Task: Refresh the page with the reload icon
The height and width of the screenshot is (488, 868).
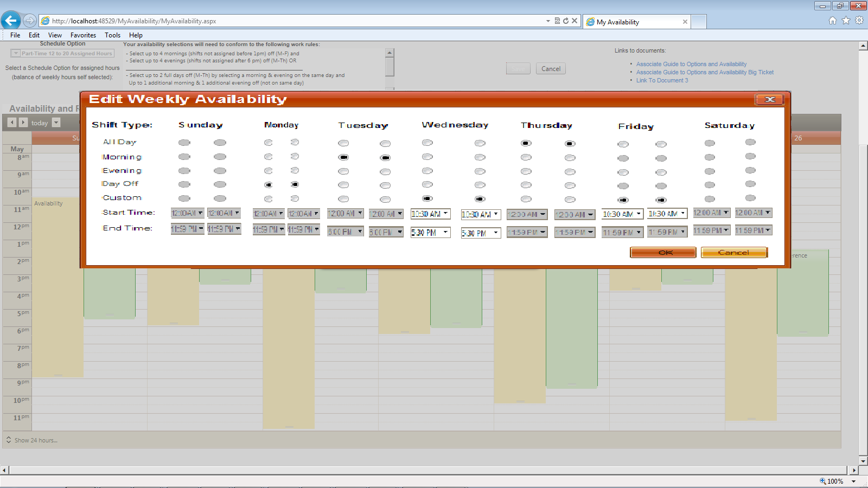Action: (566, 21)
